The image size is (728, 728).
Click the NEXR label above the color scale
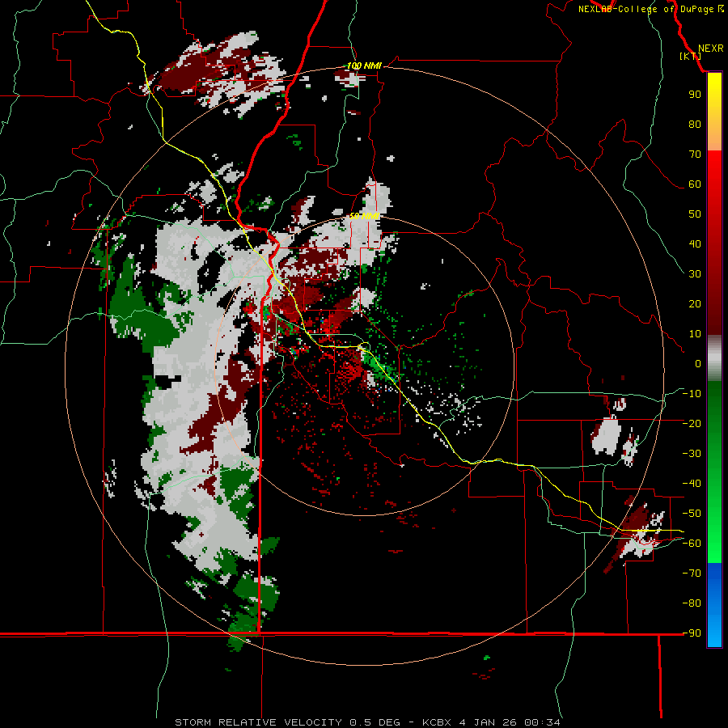[710, 49]
